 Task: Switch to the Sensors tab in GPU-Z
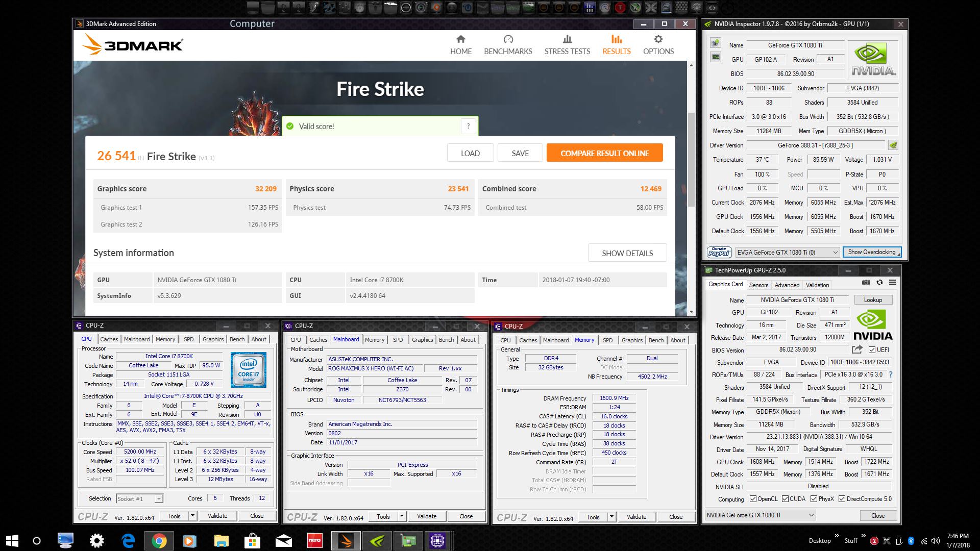758,285
